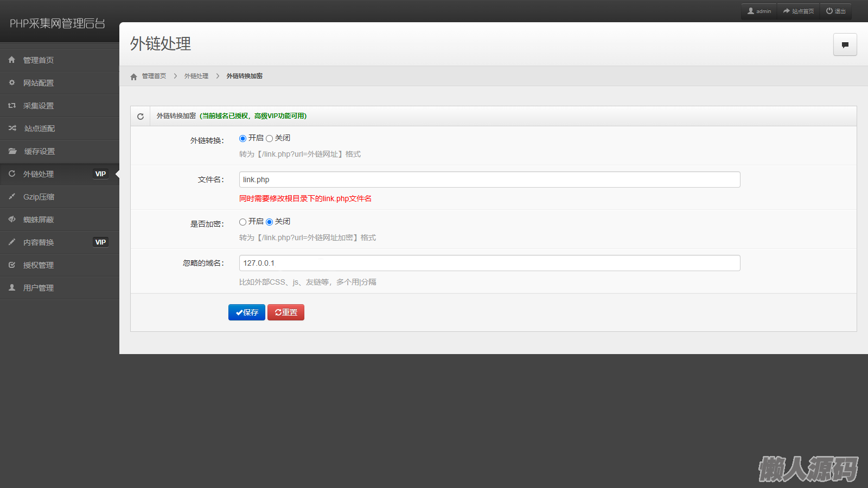The height and width of the screenshot is (488, 868).
Task: Select 授权管理 from the sidebar
Action: coord(60,265)
